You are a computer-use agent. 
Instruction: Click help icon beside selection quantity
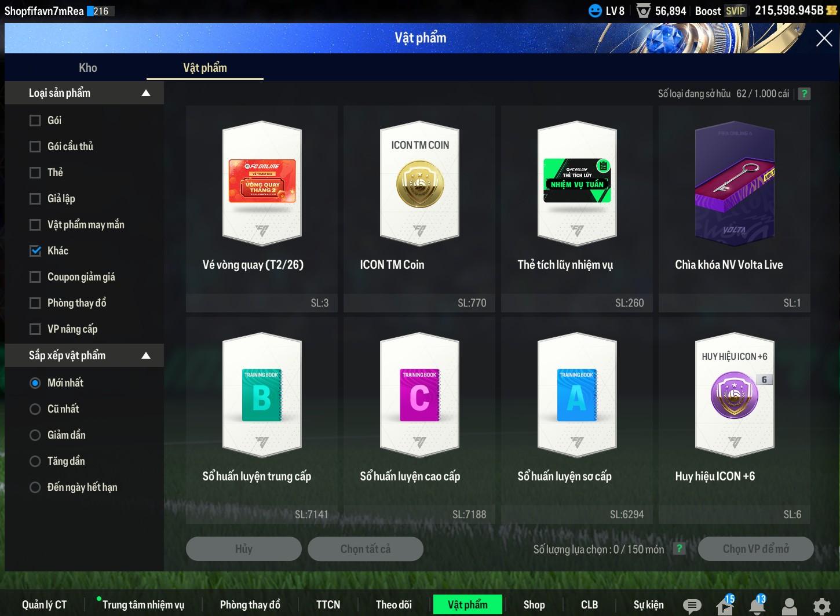[x=680, y=549]
